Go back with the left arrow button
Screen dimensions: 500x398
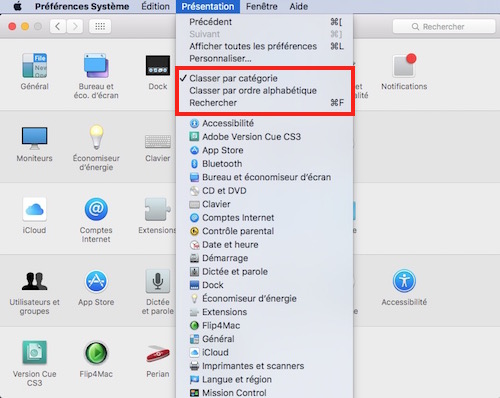click(58, 26)
